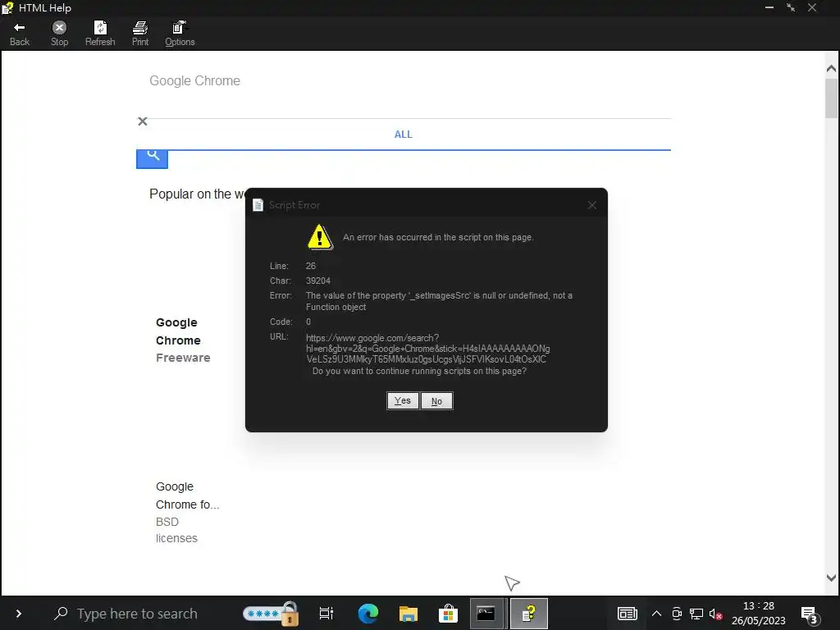Screen dimensions: 840x630
Task: Click the Meet Now camera tray icon
Action: tap(677, 614)
